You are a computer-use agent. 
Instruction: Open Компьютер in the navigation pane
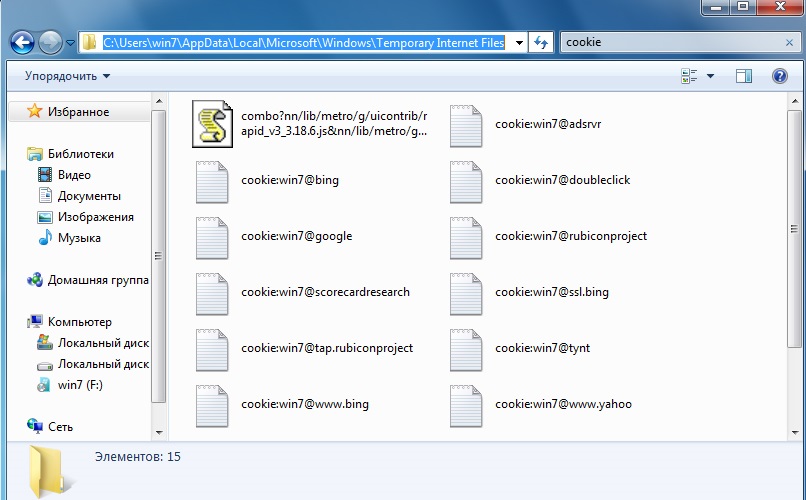click(79, 322)
